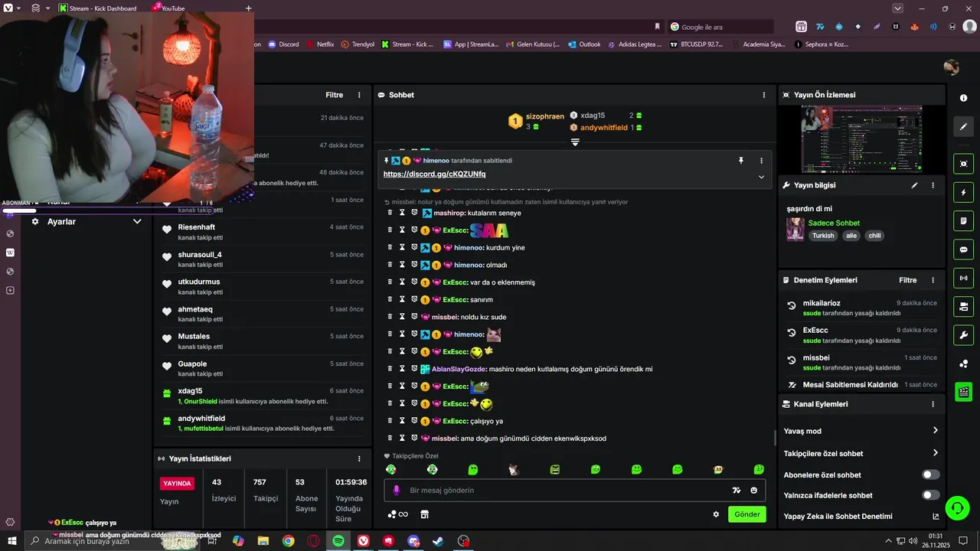Click the Sadece Sohbet category link
This screenshot has height=551, width=980.
pos(834,223)
